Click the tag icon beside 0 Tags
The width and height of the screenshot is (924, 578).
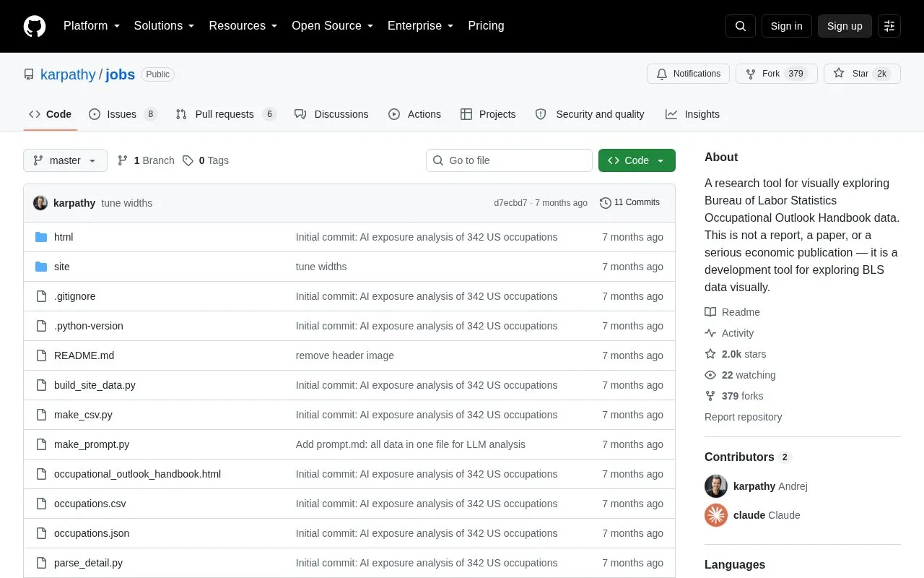pyautogui.click(x=188, y=160)
